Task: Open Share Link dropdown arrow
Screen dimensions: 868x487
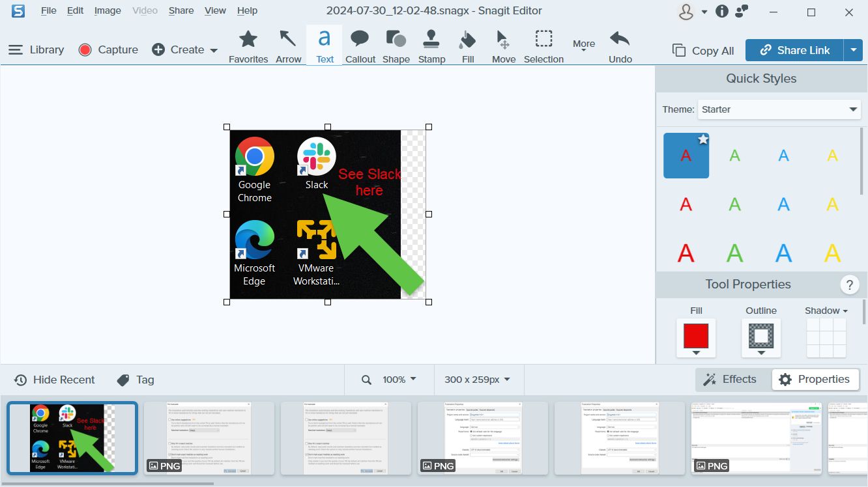Action: click(853, 50)
